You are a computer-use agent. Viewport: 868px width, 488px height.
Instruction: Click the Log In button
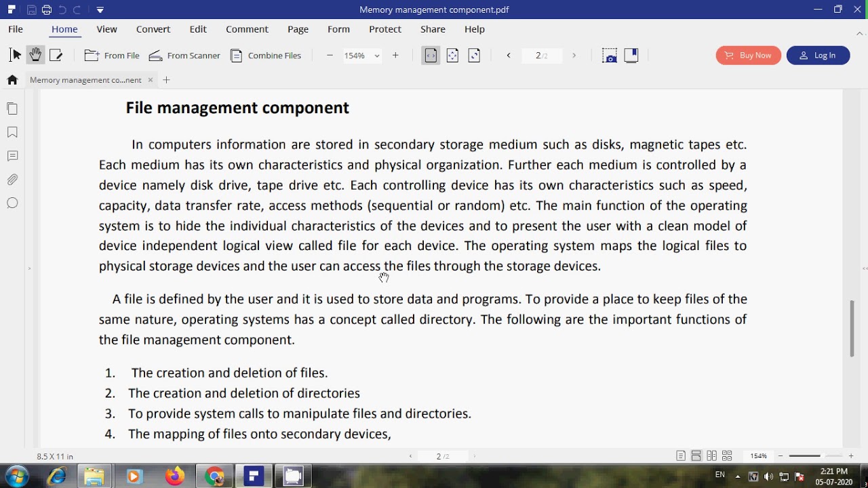(x=818, y=56)
